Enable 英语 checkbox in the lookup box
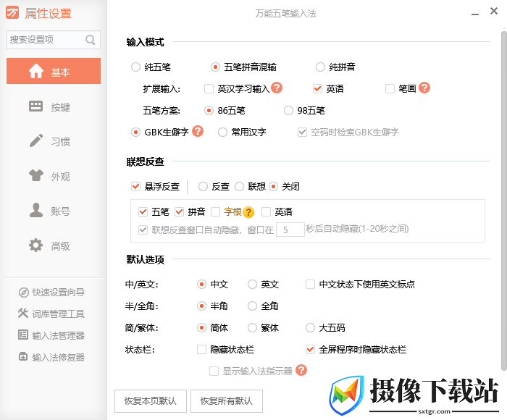507x420 pixels. pos(266,212)
